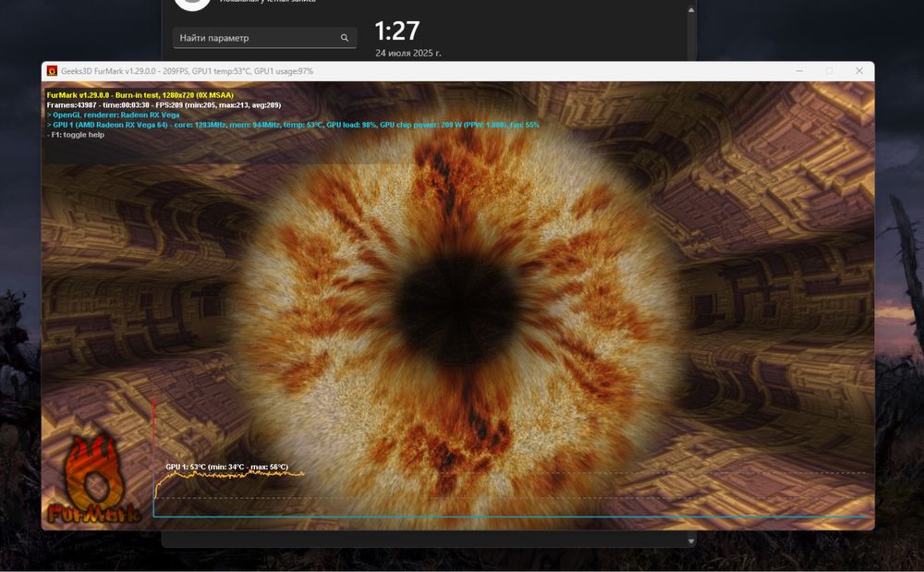Click the "GPU 1: 53°C" temperature graph label
The image size is (924, 572).
[227, 467]
